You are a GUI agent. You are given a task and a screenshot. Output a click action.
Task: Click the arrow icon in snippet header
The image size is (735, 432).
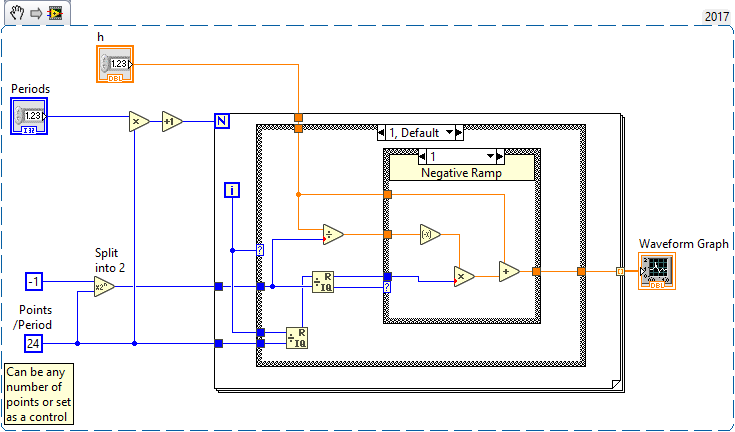click(36, 14)
